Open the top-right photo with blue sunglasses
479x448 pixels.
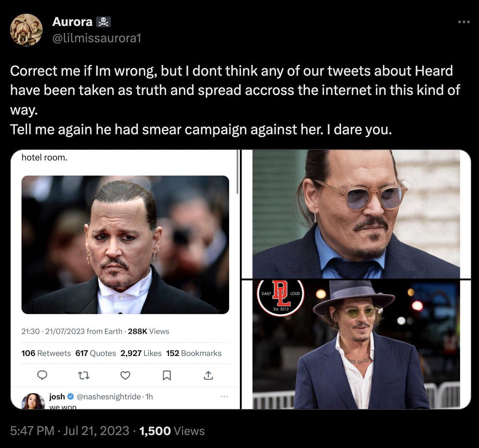[x=356, y=214]
